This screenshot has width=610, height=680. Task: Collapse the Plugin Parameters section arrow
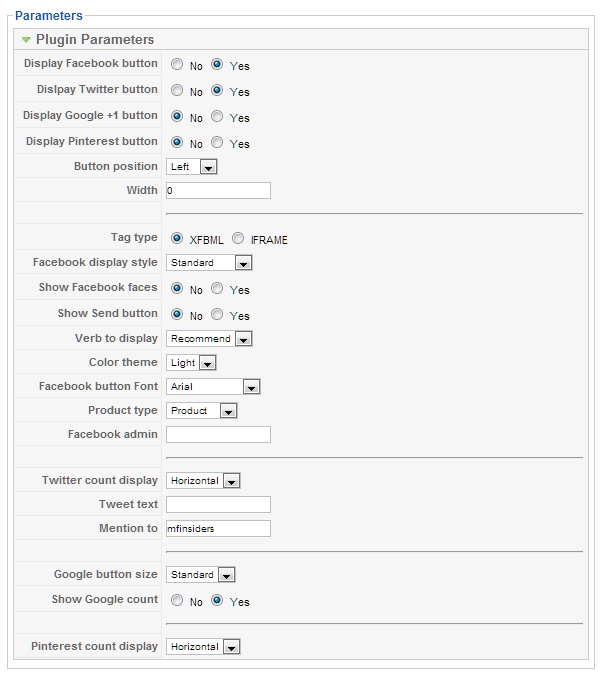coord(25,40)
